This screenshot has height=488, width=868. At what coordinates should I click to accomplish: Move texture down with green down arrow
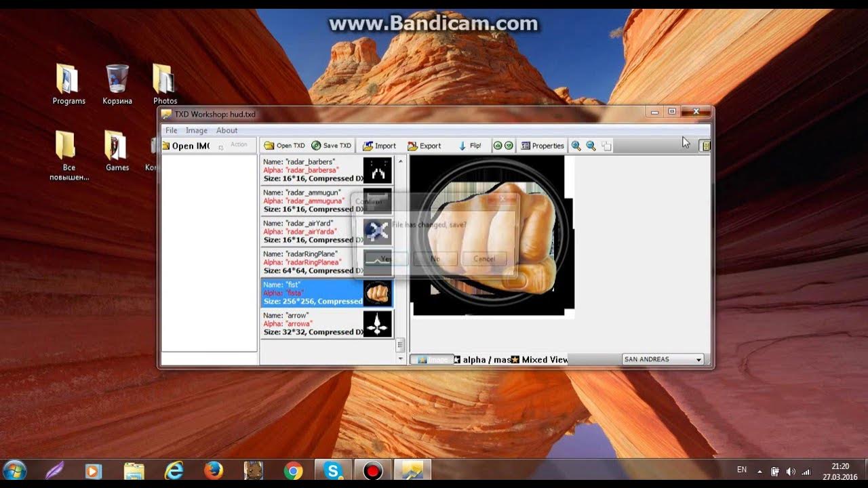click(509, 146)
